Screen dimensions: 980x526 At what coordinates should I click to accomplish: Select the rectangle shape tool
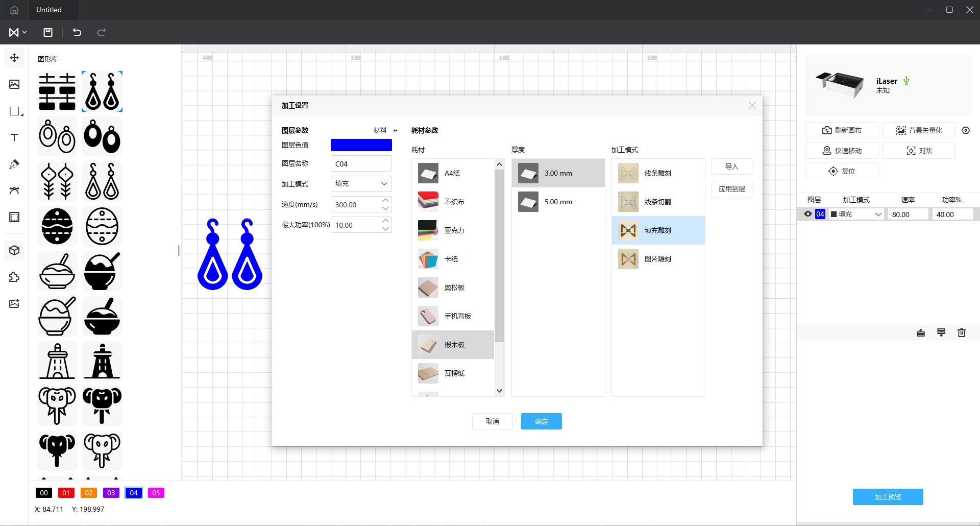tap(14, 111)
